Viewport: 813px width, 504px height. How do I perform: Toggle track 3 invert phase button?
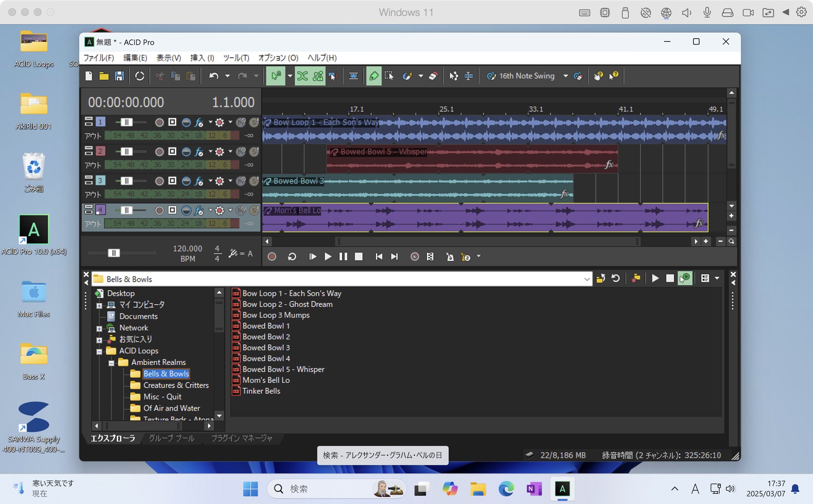(x=186, y=181)
